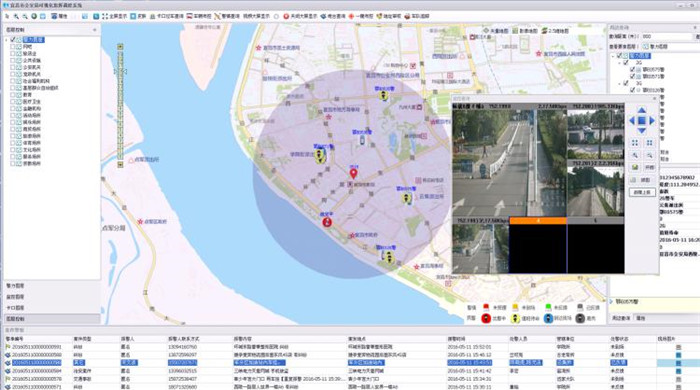The image size is (700, 390).
Task: Uncheck the 警力图层 checkbox in left tree
Action: coord(13,40)
